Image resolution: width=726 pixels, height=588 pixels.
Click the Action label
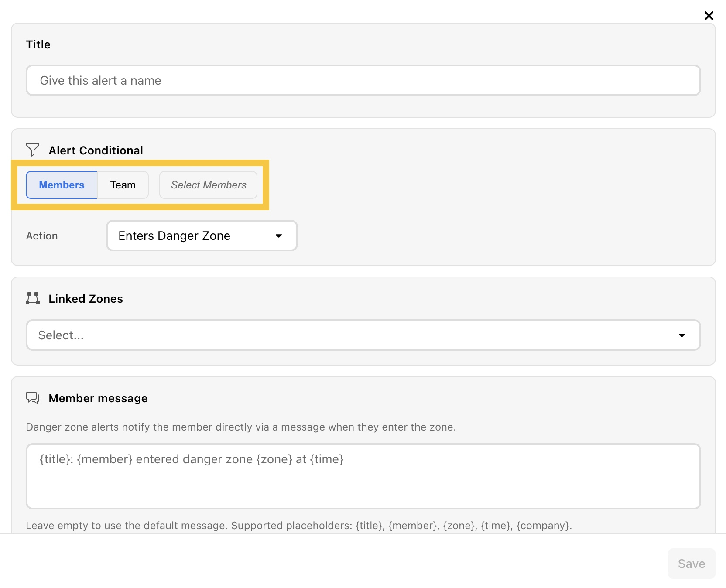(42, 236)
